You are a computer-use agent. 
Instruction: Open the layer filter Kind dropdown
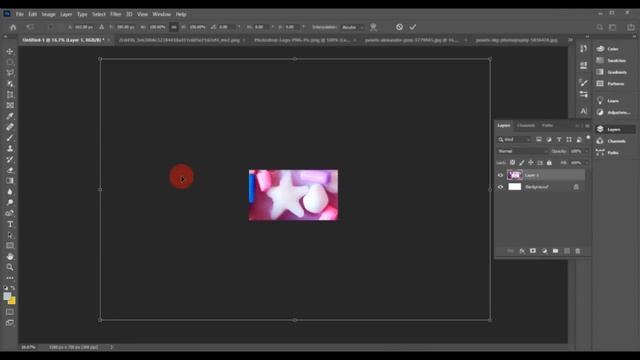(514, 140)
